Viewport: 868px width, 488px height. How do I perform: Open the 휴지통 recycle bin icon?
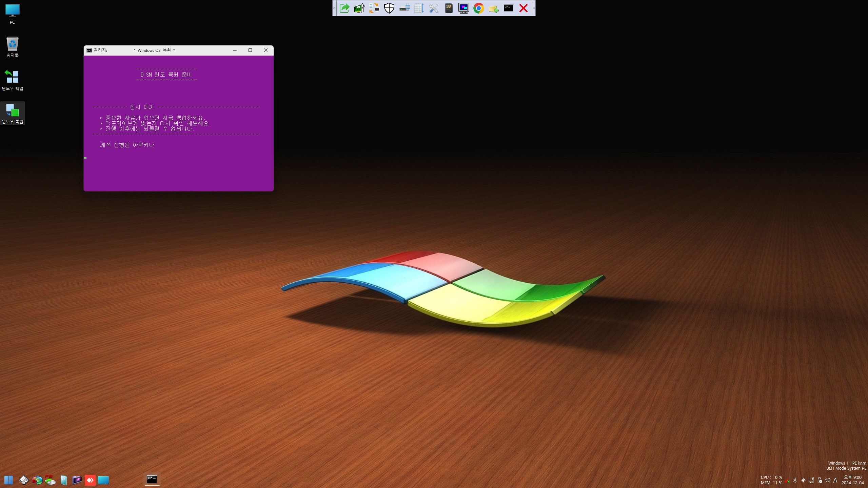pos(12,47)
